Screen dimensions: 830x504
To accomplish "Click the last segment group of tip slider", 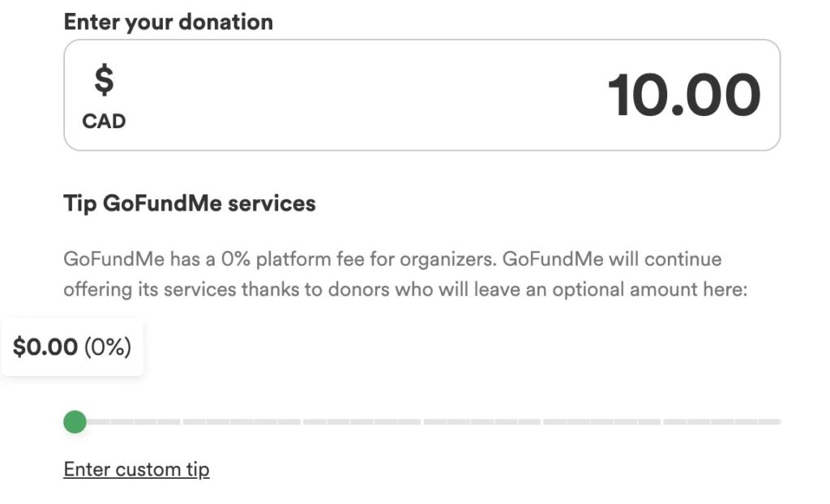I will 721,421.
